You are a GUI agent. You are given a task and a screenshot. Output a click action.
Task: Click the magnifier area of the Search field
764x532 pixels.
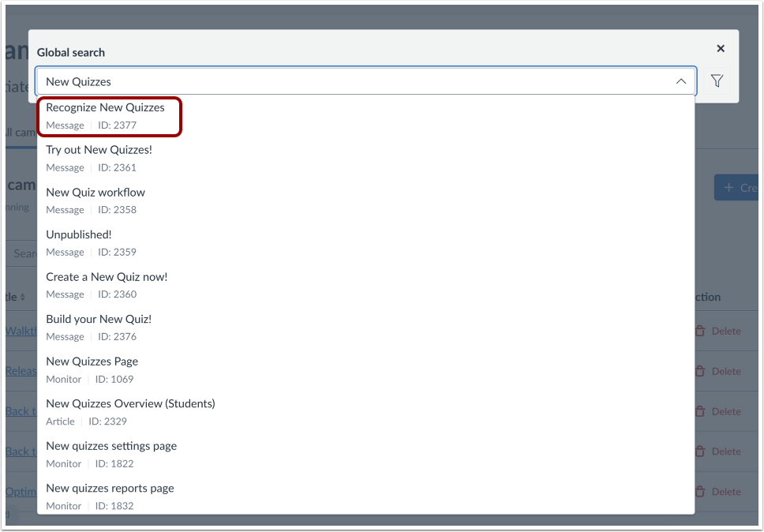[x=25, y=253]
